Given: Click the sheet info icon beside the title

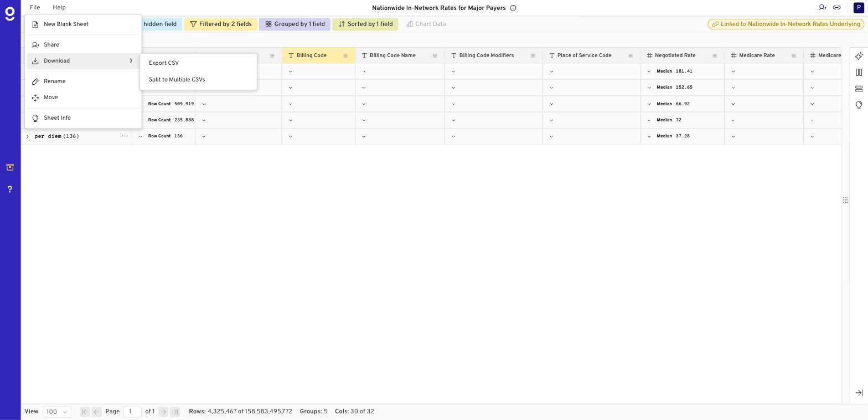Looking at the screenshot, I should (513, 8).
